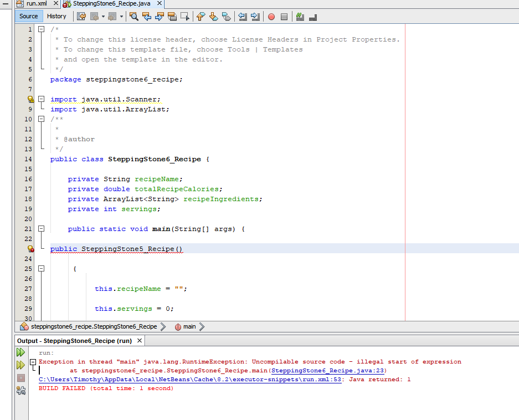The height and width of the screenshot is (420, 519).
Task: Open the run.xml:53 path link in Output
Action: pos(190,380)
